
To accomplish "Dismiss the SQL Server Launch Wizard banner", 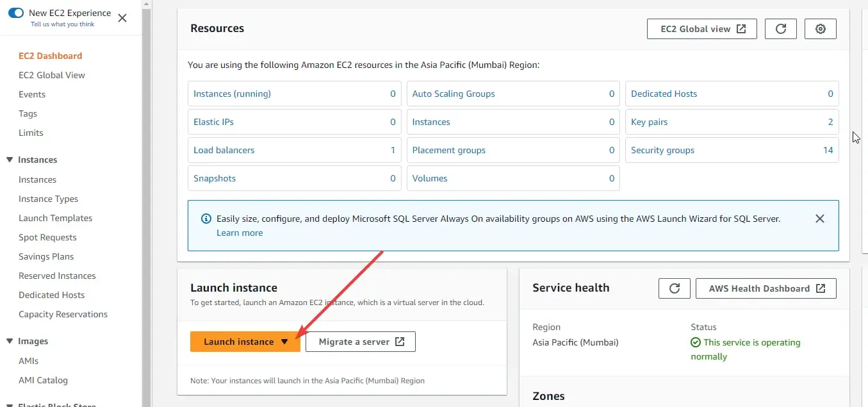I will [820, 219].
